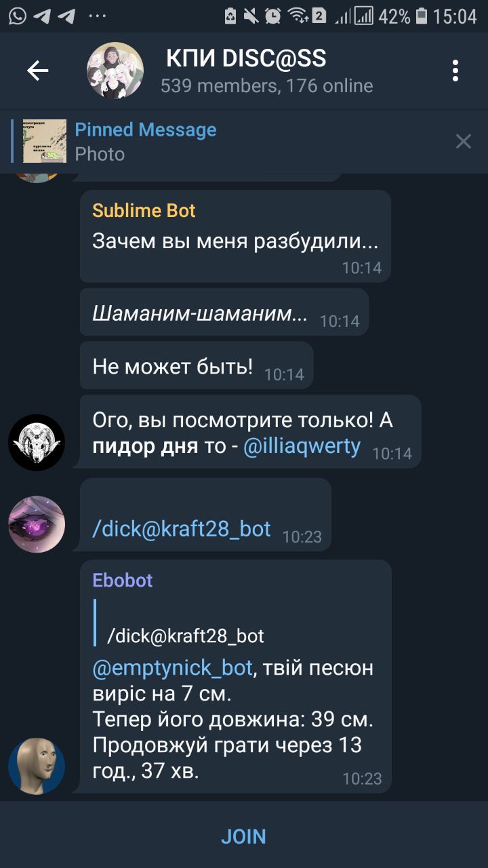This screenshot has height=868, width=488.
Task: Tap the ram skull user avatar
Action: [x=37, y=443]
